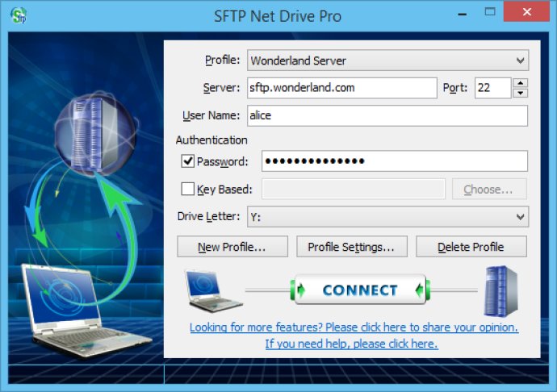Open the 'If you need help' link
Image resolution: width=557 pixels, height=392 pixels.
[351, 344]
